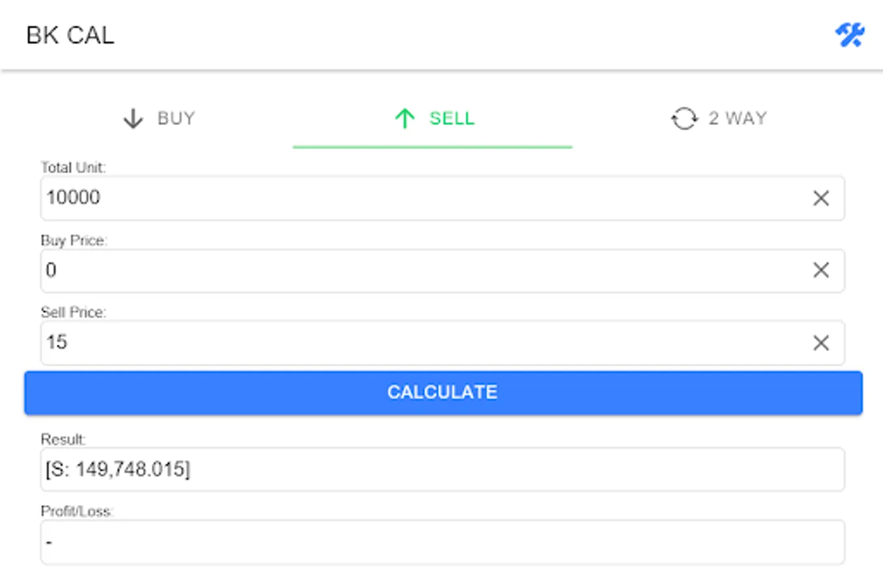Click the Profit/Loss label text
The width and height of the screenshot is (883, 588).
point(76,511)
